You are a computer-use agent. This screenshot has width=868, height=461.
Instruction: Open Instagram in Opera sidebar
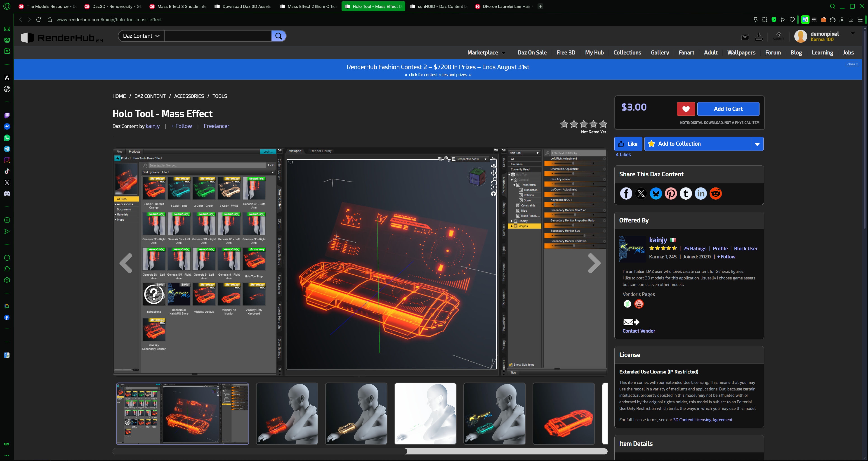coord(7,160)
